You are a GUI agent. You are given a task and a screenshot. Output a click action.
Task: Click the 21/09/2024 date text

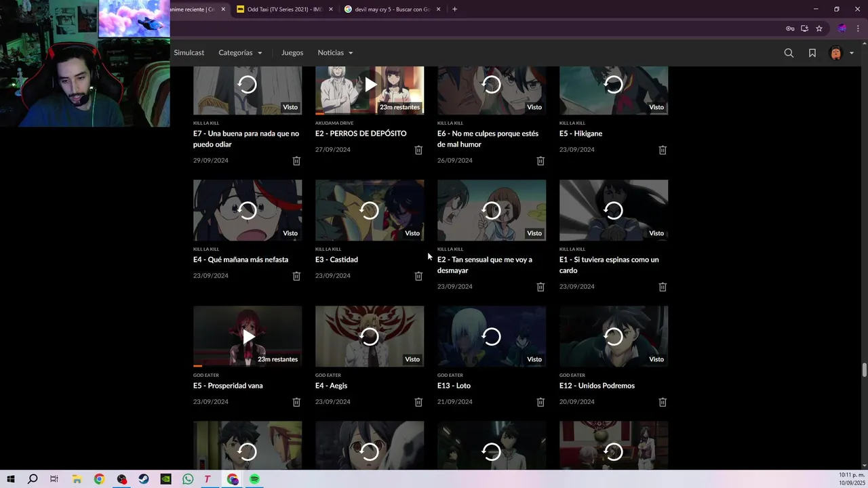pyautogui.click(x=455, y=402)
